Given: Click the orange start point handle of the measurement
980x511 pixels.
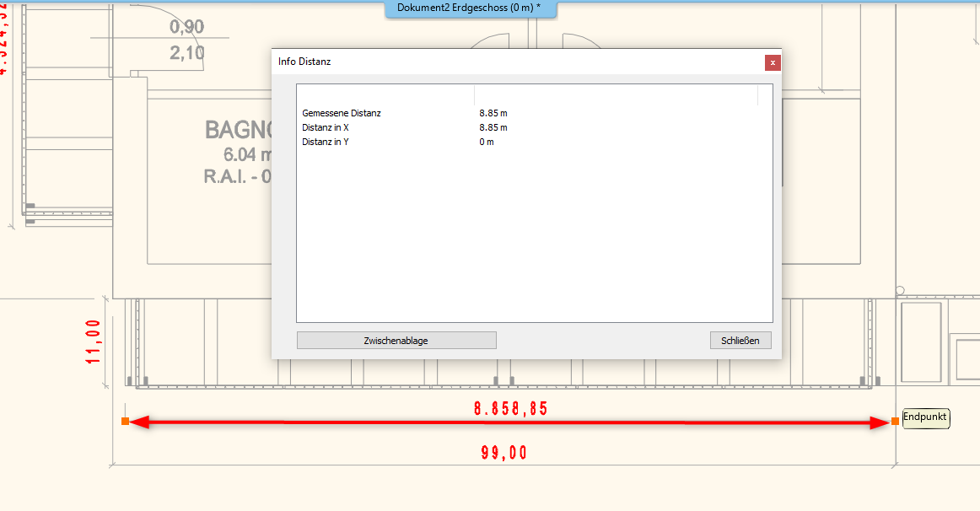Looking at the screenshot, I should 125,421.
